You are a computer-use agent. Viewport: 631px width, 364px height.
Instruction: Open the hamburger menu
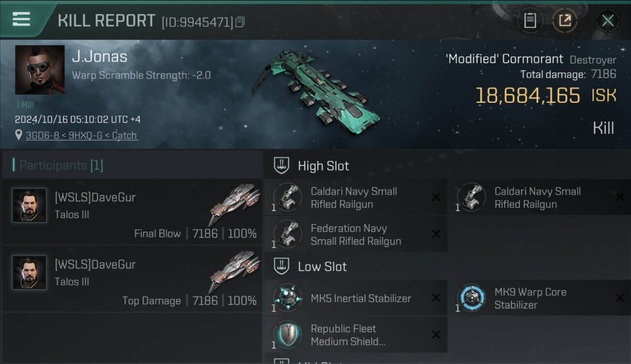pos(21,19)
